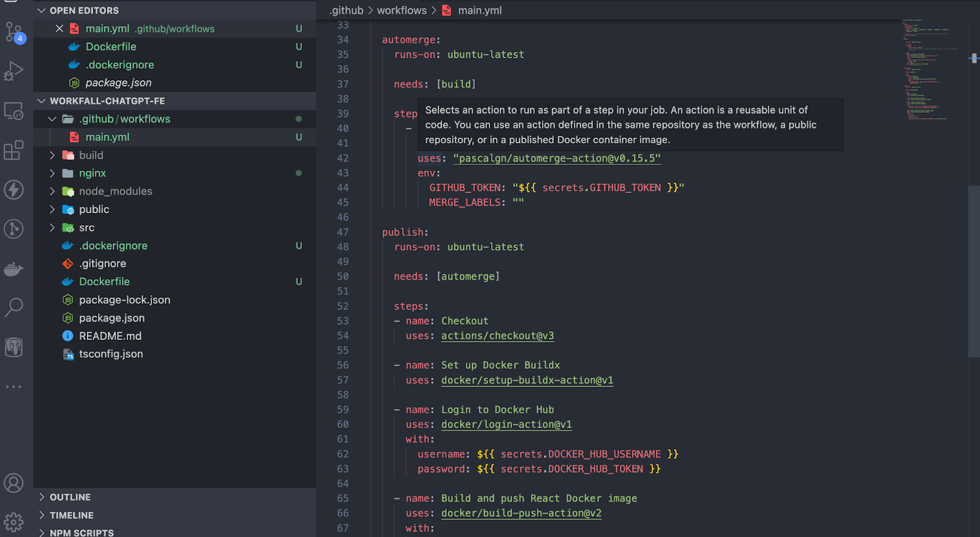The image size is (980, 537).
Task: Open README.md in the explorer
Action: coord(110,336)
